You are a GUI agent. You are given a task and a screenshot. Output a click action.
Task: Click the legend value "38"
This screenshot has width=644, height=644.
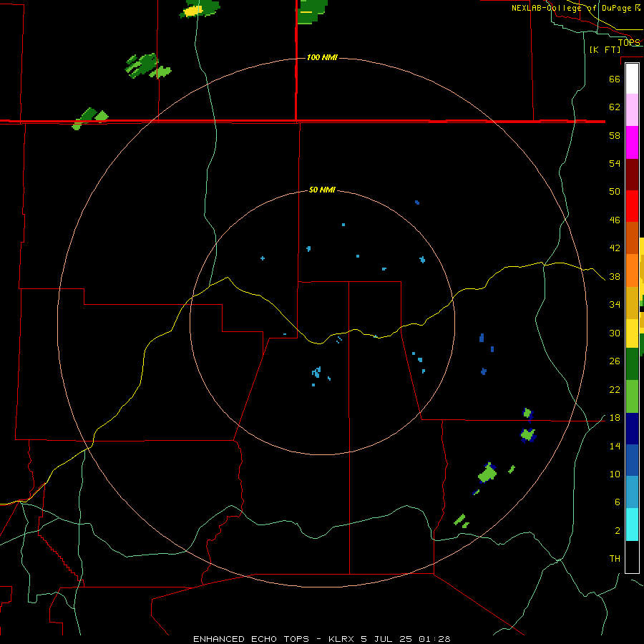coord(615,277)
